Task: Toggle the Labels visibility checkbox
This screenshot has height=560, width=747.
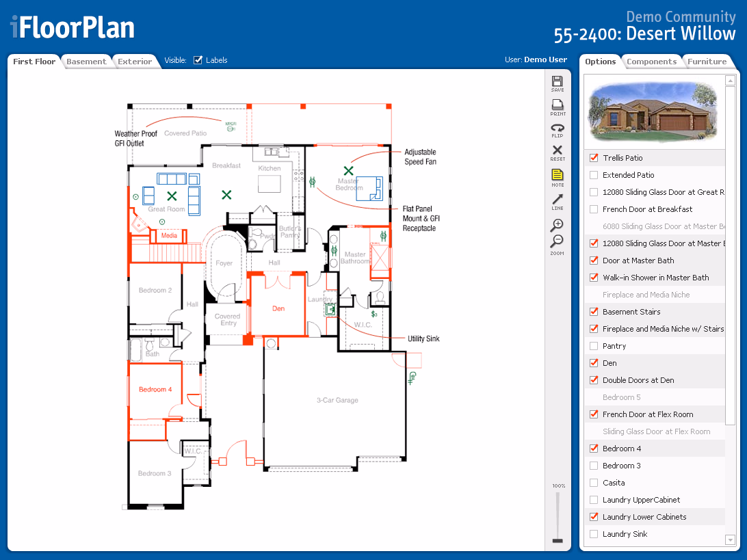Action: [x=198, y=60]
